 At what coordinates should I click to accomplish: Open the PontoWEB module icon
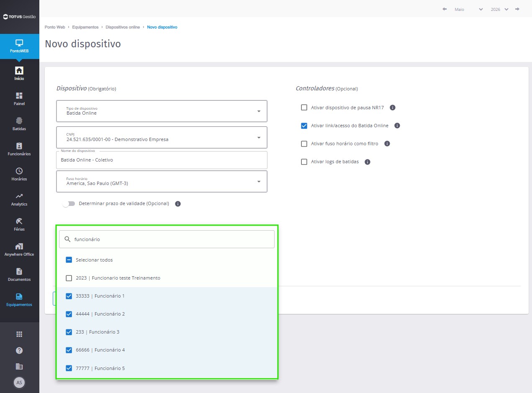(x=19, y=43)
